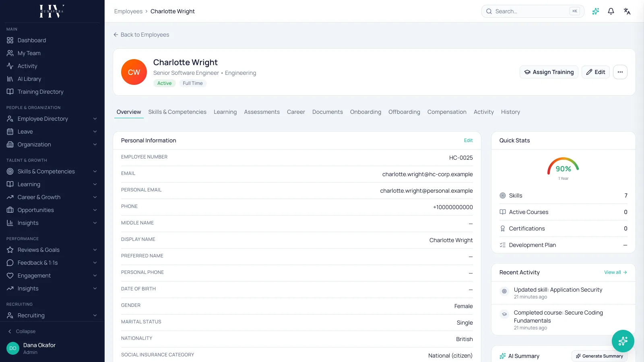Screen dimensions: 644x362
Task: Click the Learning book icon
Action: point(10,184)
